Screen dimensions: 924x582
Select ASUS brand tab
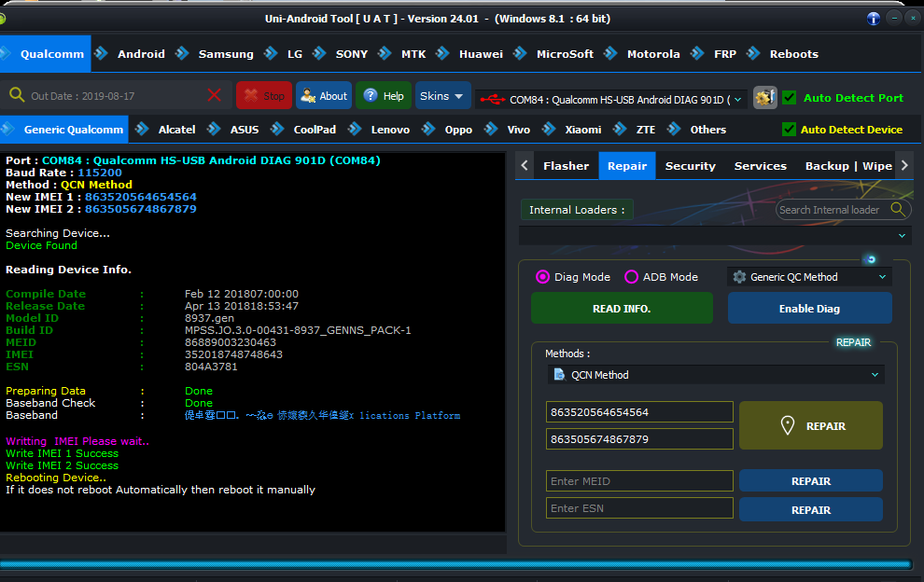(x=244, y=130)
